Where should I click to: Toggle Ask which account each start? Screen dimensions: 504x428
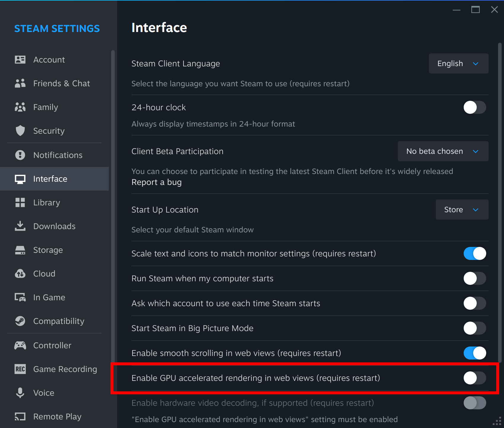point(475,303)
